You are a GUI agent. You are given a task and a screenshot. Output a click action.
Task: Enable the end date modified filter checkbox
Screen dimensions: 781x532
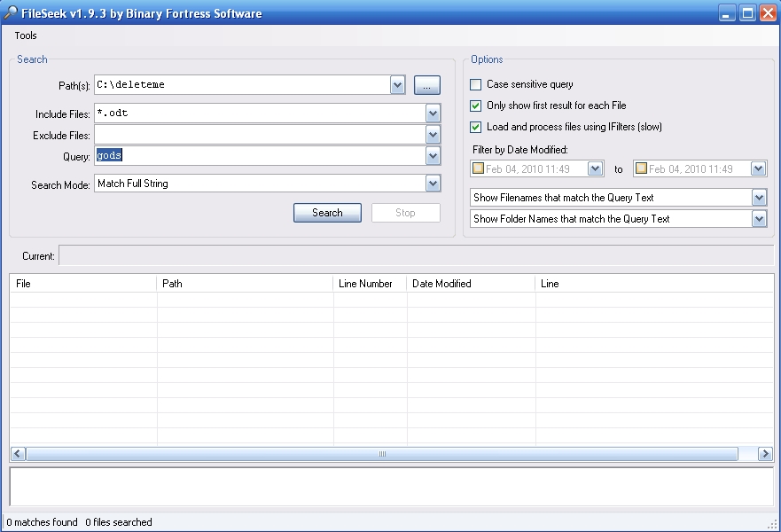[641, 168]
